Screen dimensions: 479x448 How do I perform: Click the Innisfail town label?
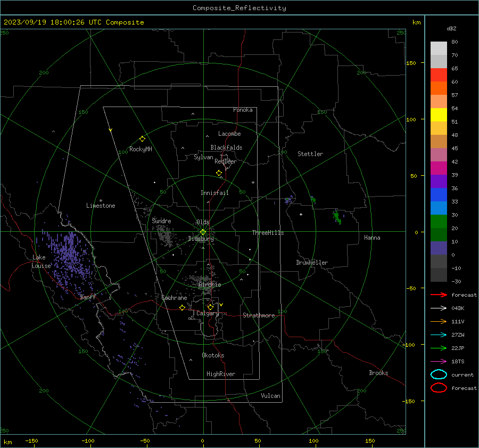tap(214, 193)
